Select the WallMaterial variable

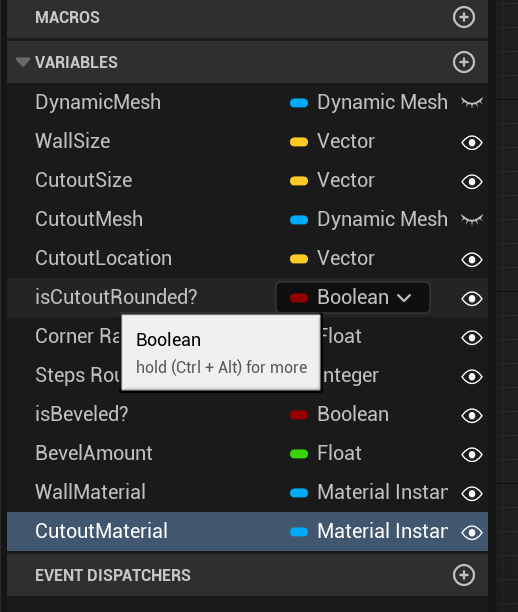(x=247, y=492)
